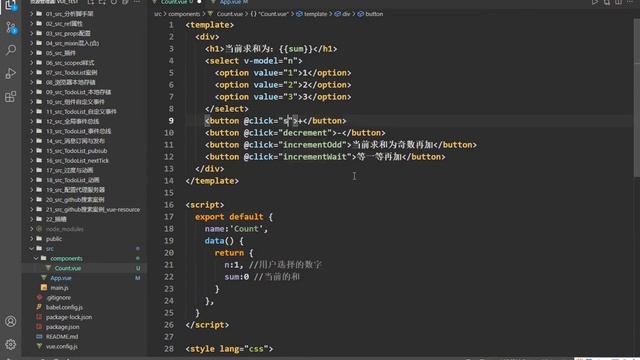The image size is (640, 360).
Task: Click the Run icon at editor top right
Action: pyautogui.click(x=595, y=2)
